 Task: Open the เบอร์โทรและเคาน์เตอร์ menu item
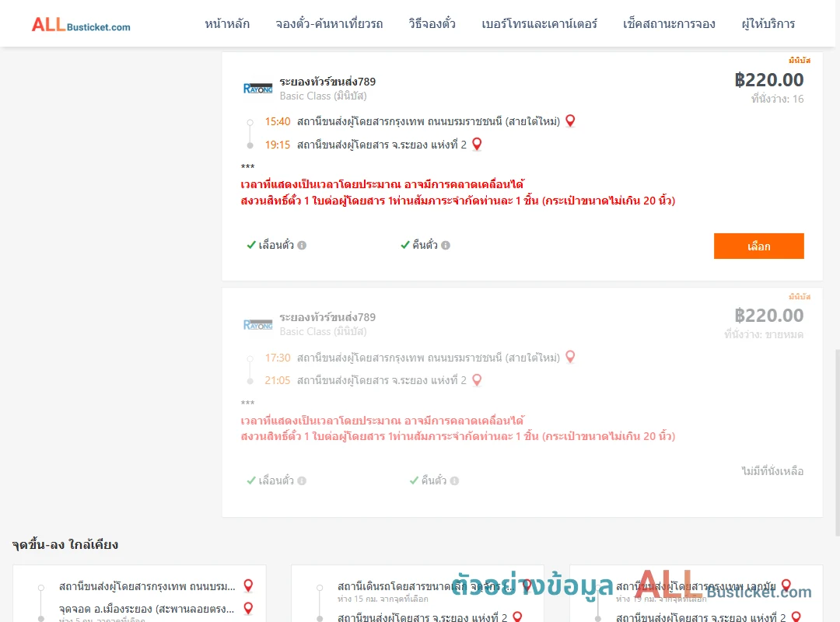tap(539, 24)
